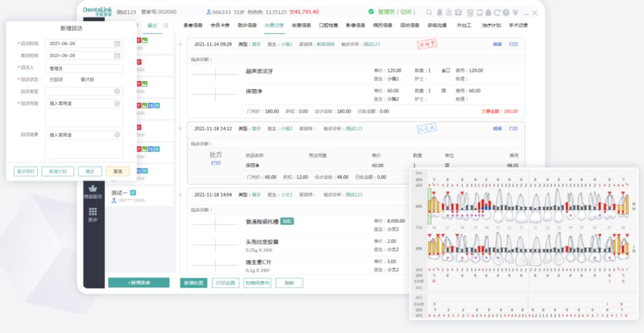Select patient 测试一 in the list
Viewport: 644px width, 333px height.
[x=141, y=196]
